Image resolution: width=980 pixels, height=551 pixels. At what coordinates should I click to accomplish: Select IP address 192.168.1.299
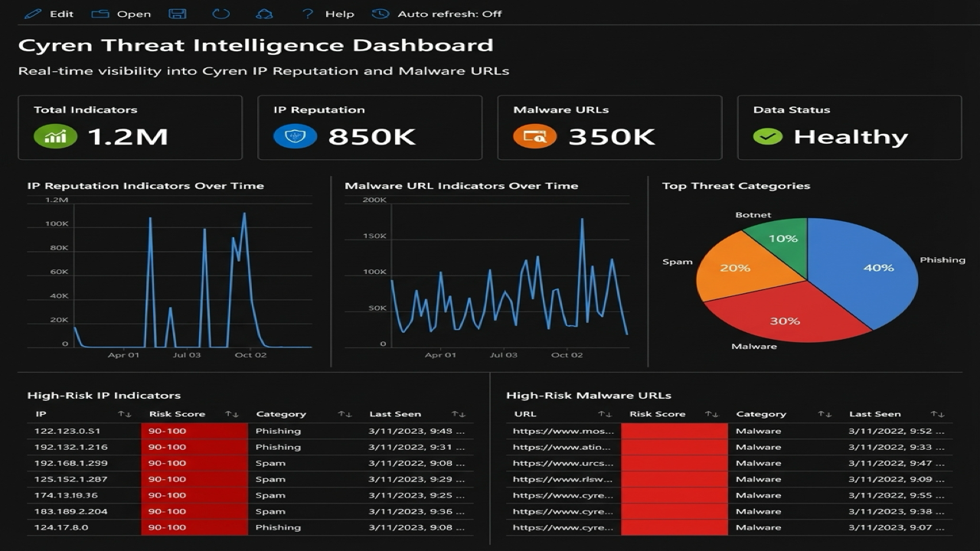tap(71, 463)
